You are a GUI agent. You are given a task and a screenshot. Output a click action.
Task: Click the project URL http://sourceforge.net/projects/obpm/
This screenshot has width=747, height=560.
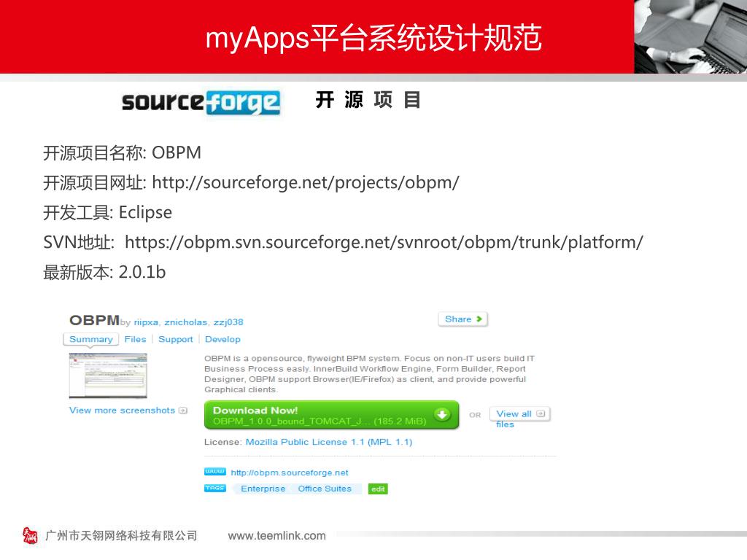(306, 183)
